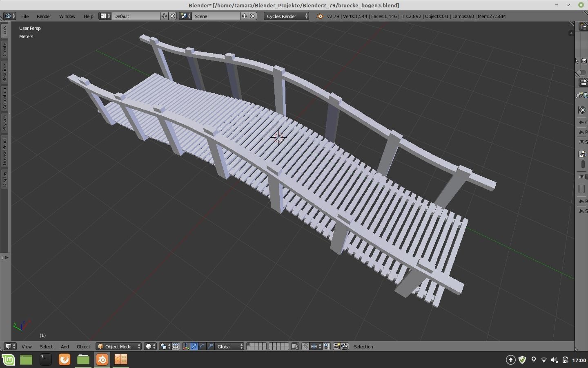Open the Cycles Render engine dropdown
Image resolution: width=588 pixels, height=368 pixels.
[x=287, y=16]
